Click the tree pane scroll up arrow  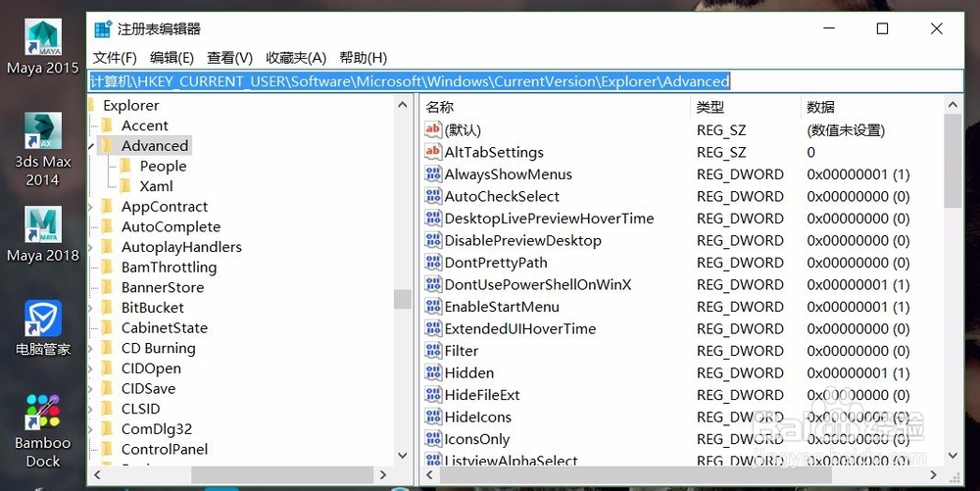(403, 105)
